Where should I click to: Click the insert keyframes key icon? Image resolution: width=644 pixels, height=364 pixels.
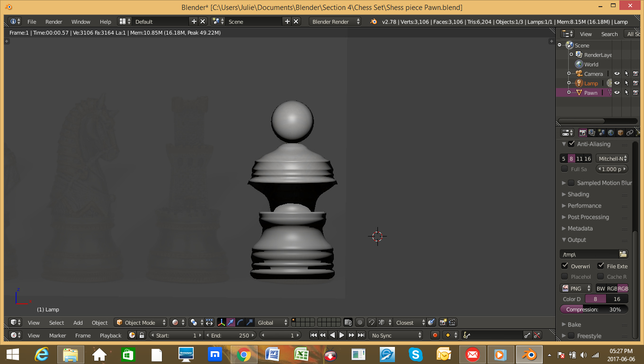coord(528,335)
